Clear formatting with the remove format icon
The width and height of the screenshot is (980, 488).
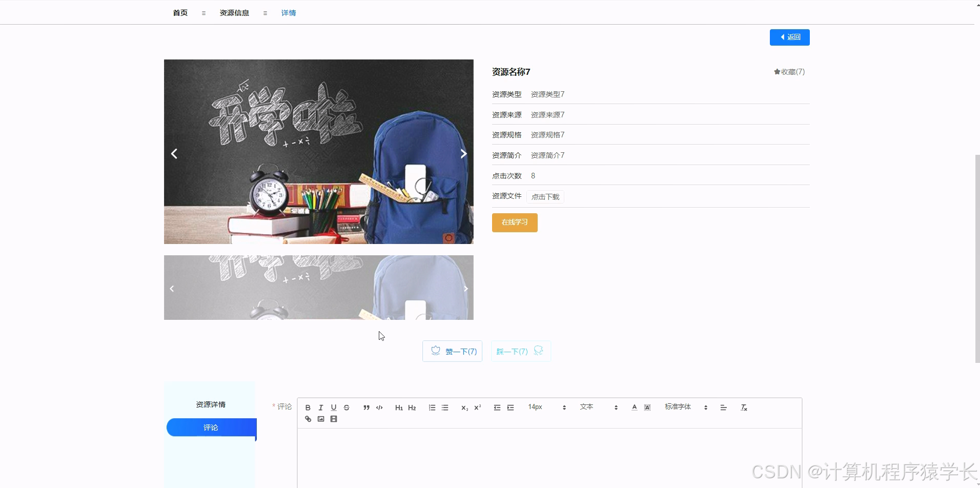[744, 407]
